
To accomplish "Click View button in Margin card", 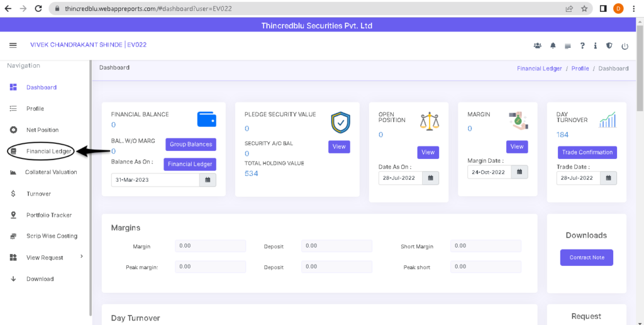I will pos(517,146).
